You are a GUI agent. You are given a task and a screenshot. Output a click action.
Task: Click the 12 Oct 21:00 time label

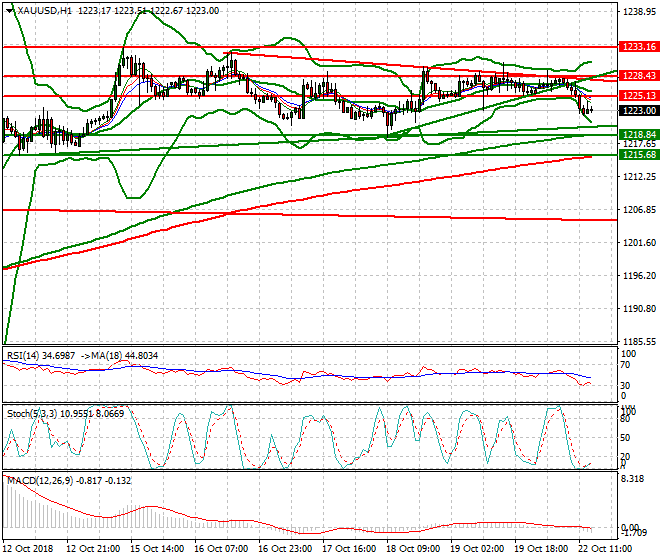tap(93, 549)
